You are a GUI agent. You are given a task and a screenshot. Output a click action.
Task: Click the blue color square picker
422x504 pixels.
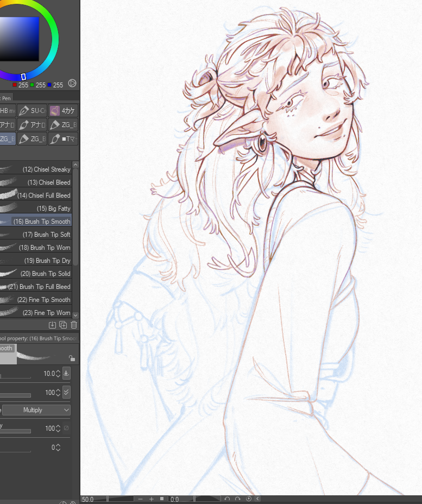pyautogui.click(x=19, y=38)
